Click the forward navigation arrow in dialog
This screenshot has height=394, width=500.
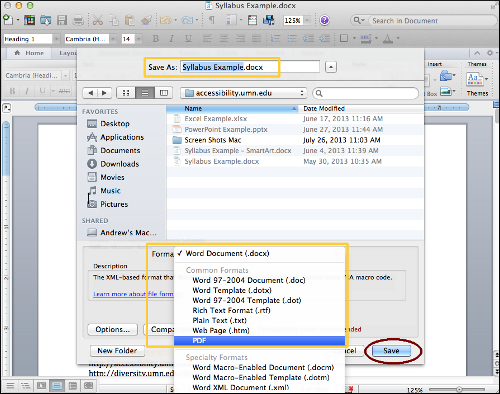point(104,93)
